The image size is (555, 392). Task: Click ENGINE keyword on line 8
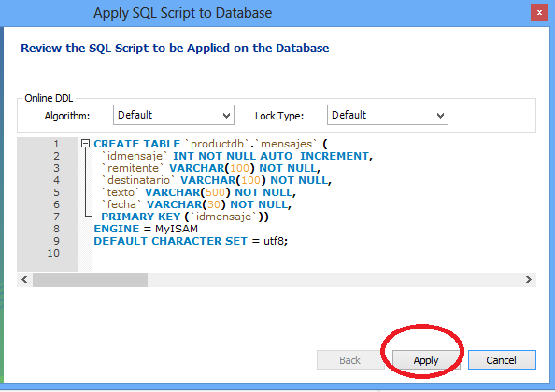pos(117,229)
